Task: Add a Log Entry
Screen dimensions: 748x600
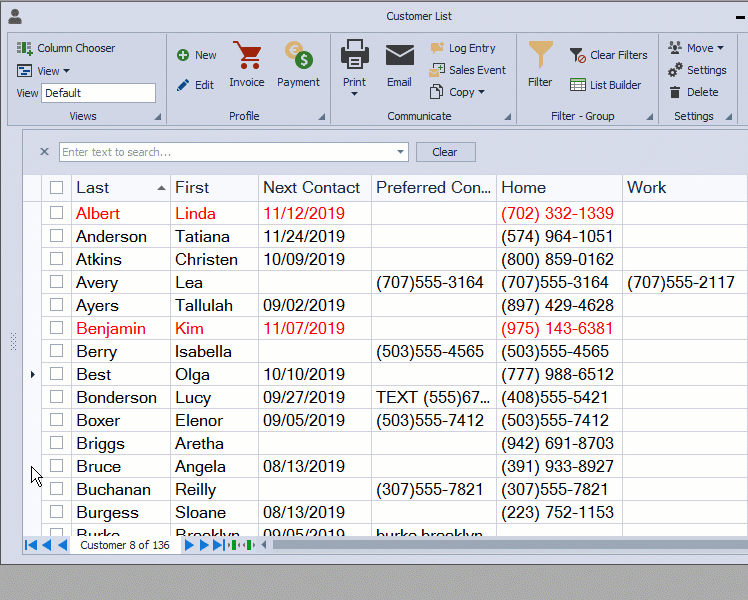Action: click(x=463, y=48)
